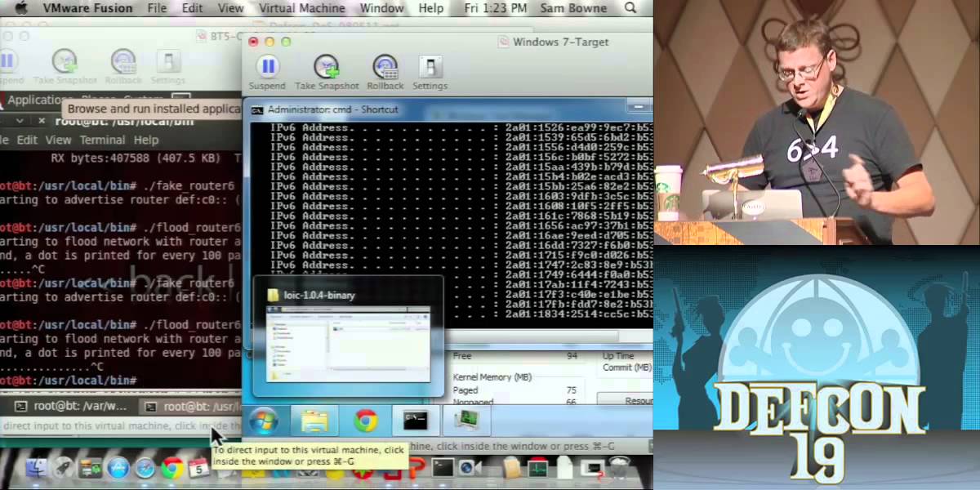
Task: Open the Window menu in the menu bar
Action: click(381, 8)
